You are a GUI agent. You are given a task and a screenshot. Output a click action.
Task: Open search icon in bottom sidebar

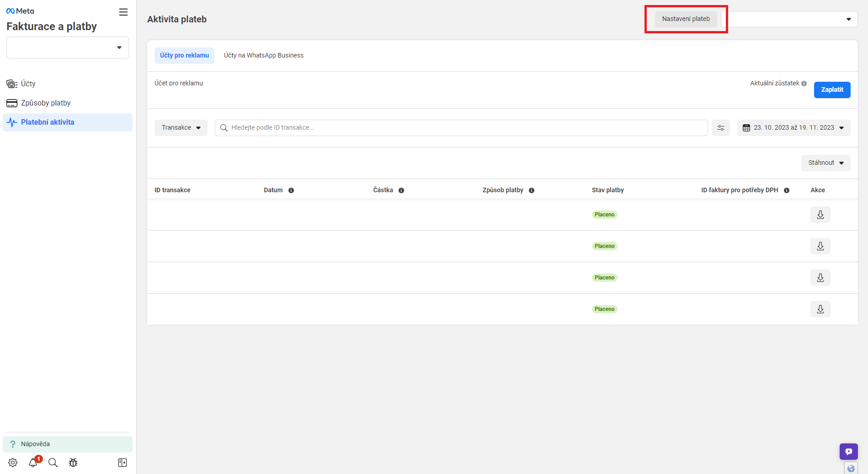[53, 463]
